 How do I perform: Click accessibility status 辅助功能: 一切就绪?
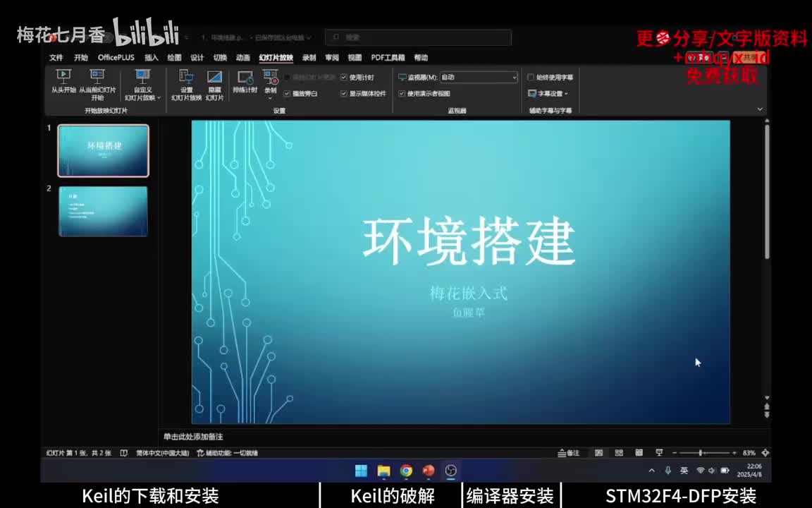(x=228, y=452)
